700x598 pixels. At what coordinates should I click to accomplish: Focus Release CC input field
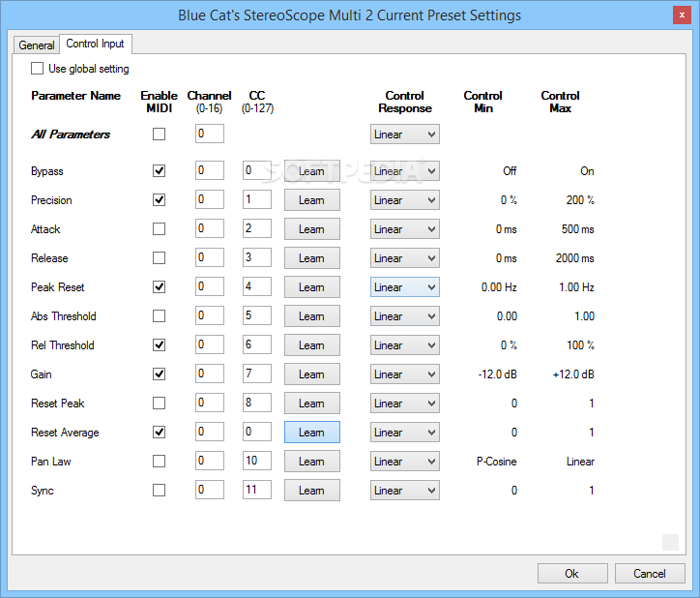click(256, 257)
